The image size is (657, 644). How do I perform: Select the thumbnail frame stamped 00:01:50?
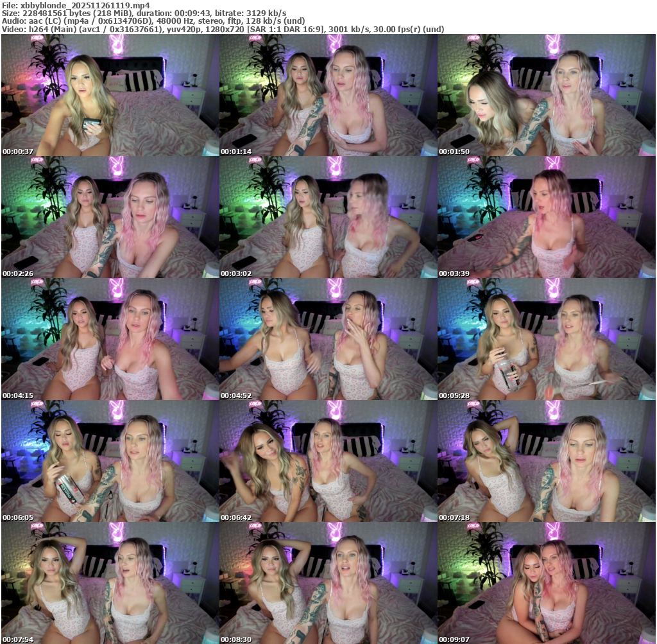point(547,95)
